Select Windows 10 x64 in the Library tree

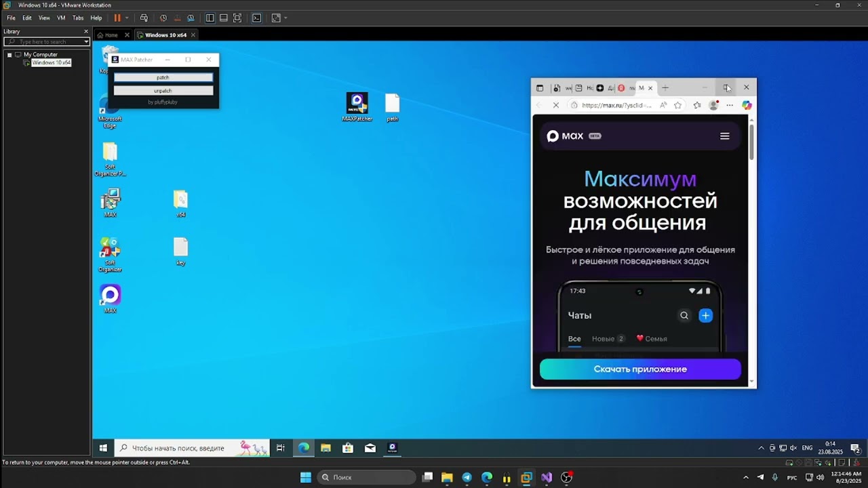[x=52, y=62]
